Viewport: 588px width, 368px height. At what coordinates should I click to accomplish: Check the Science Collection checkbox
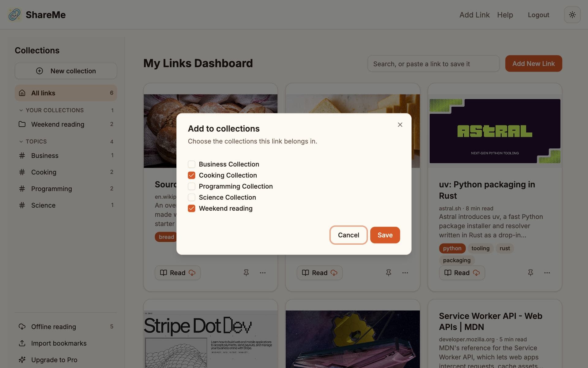191,197
